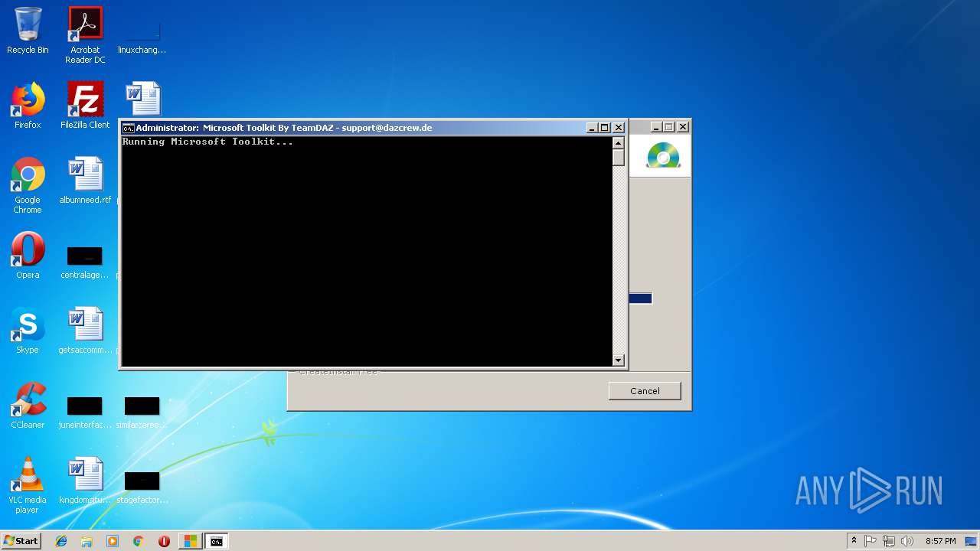Select the linuxchang desktop file

142,38
